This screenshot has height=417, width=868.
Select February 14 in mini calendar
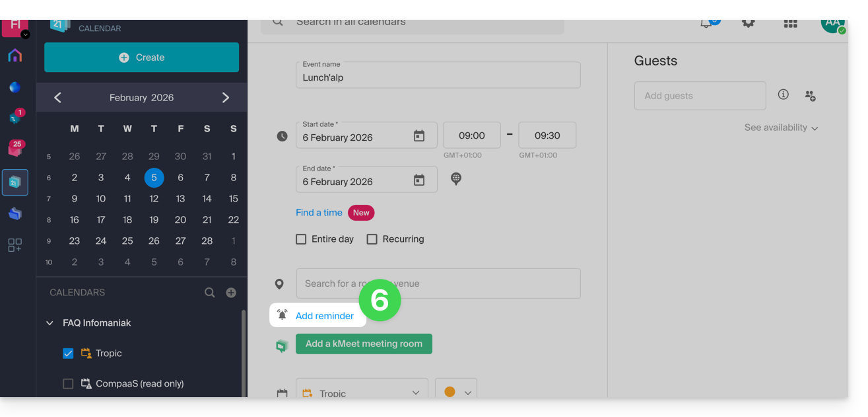coord(207,199)
